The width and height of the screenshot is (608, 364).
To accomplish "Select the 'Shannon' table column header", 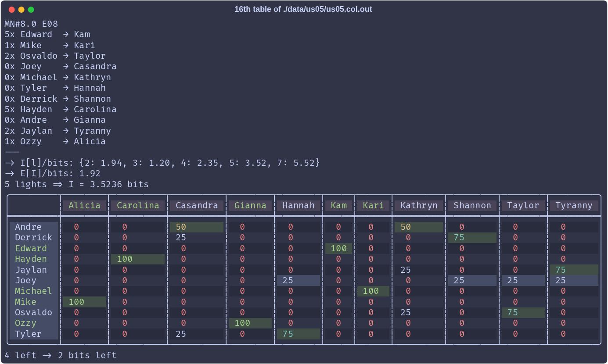I will click(x=472, y=205).
